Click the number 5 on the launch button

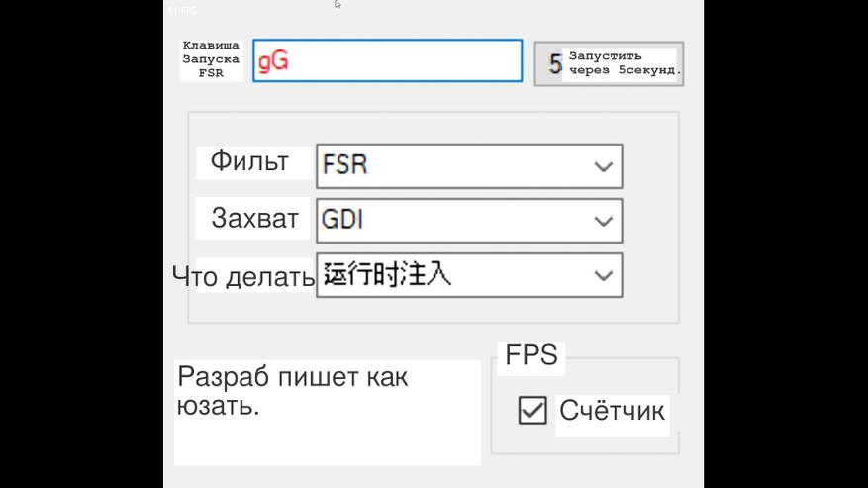(555, 64)
